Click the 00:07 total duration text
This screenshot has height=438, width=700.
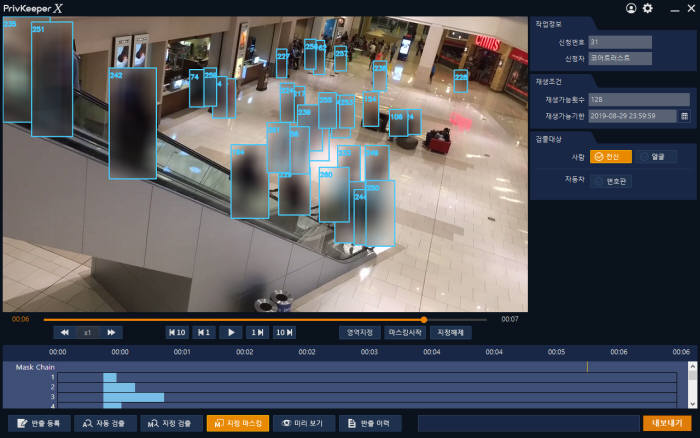pyautogui.click(x=510, y=319)
